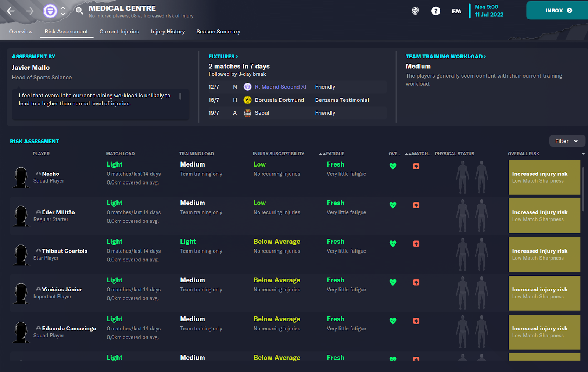Switch to the Overview tab
The height and width of the screenshot is (372, 588).
21,32
